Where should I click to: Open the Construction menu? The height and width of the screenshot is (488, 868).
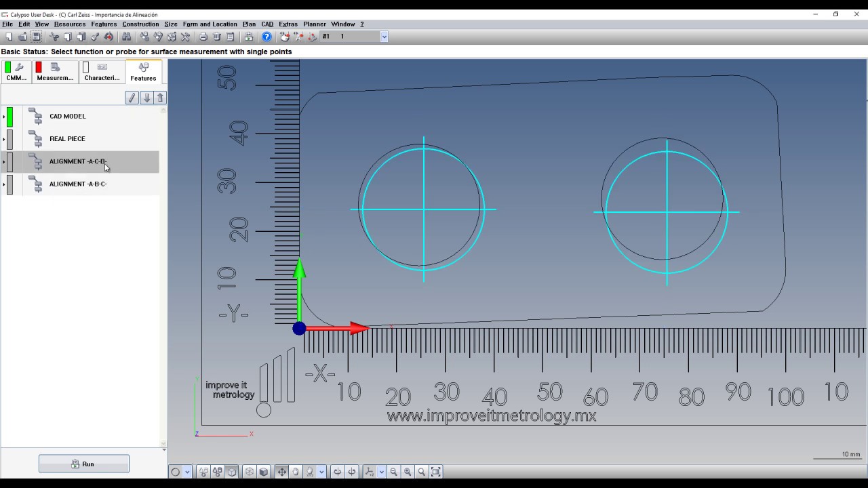[x=140, y=24]
